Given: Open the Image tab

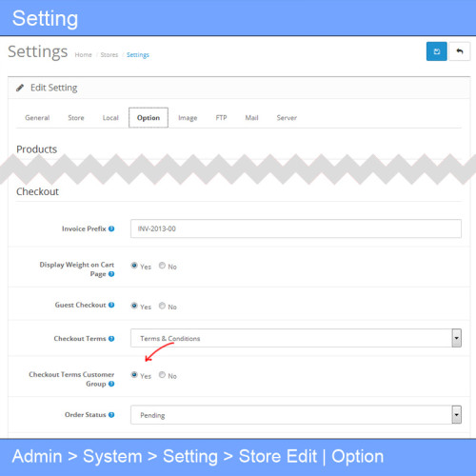Looking at the screenshot, I should pos(188,118).
